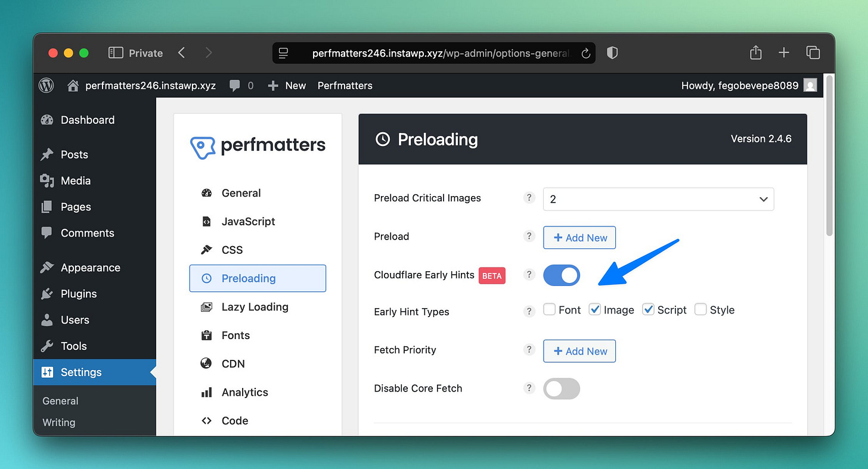
Task: Open the Safari share icon
Action: pos(756,52)
